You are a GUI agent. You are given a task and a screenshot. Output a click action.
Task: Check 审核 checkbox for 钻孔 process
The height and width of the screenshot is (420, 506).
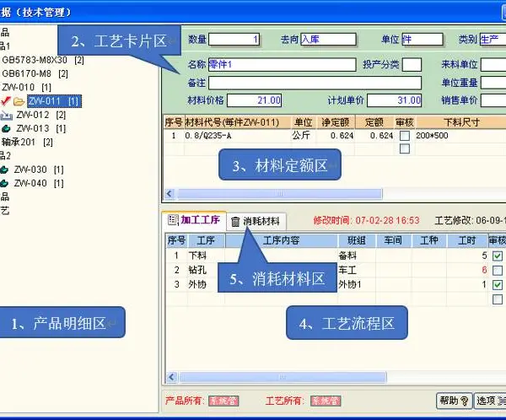click(x=498, y=270)
